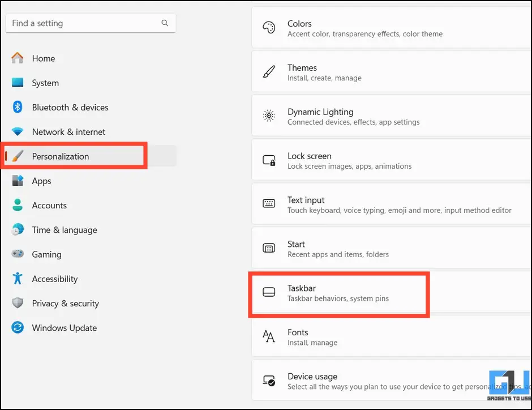The image size is (532, 410).
Task: Click 'Taskbar behaviors, system pins' text
Action: click(x=338, y=298)
